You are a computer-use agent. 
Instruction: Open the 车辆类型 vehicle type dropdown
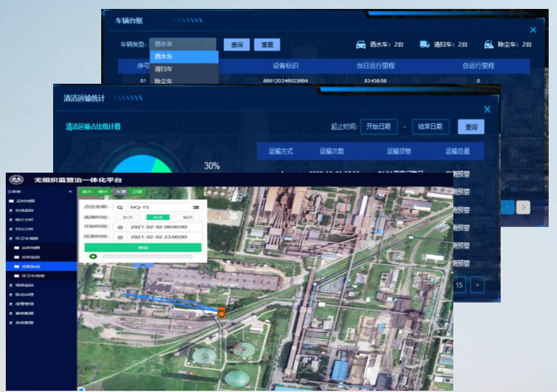[183, 45]
